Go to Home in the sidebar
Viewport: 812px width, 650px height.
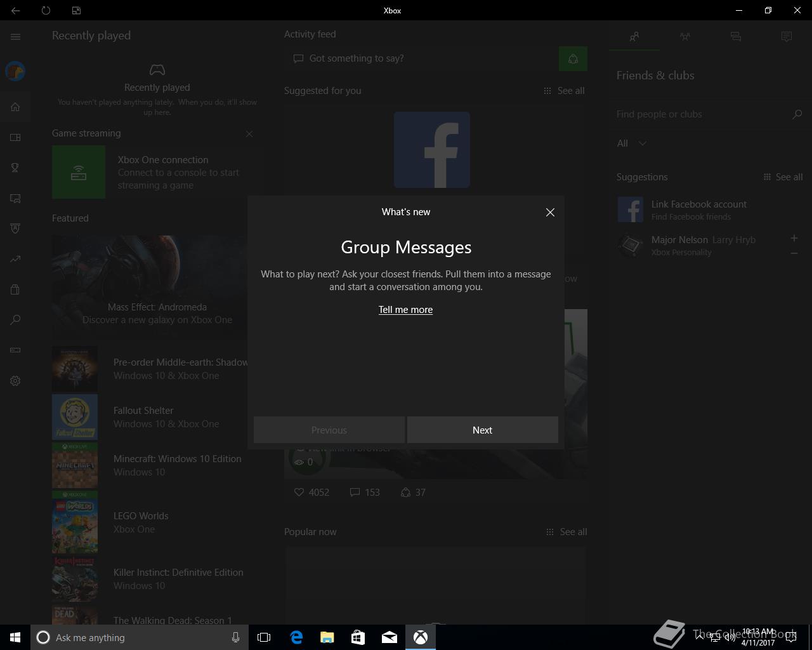[x=15, y=107]
